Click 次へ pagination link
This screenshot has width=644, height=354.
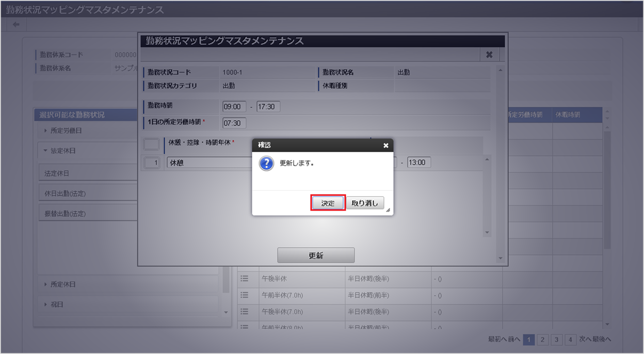586,340
